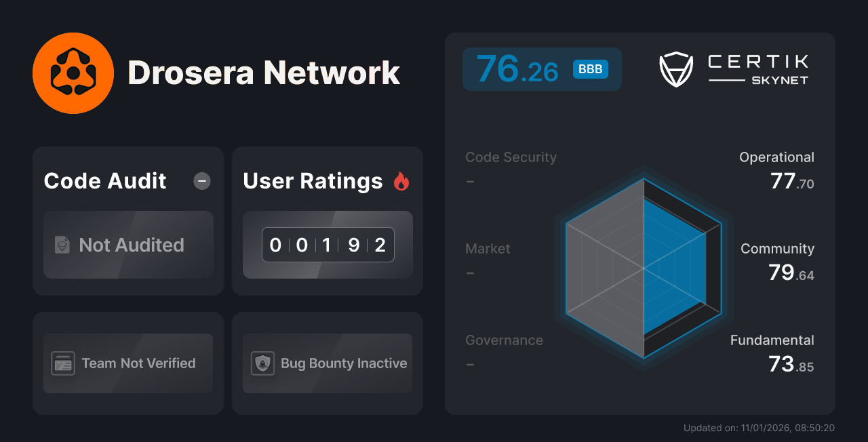
Task: Collapse the Code Audit section using the minus control
Action: 201,181
